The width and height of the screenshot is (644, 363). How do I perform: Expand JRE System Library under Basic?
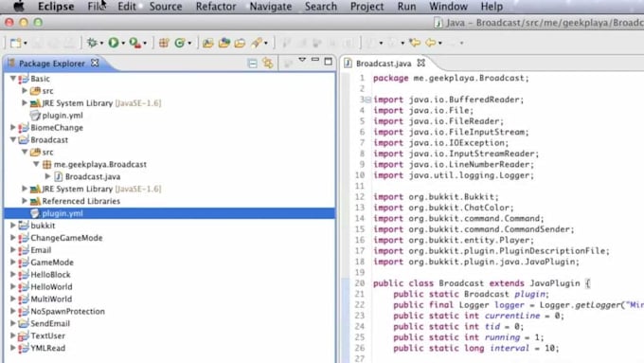[25, 102]
